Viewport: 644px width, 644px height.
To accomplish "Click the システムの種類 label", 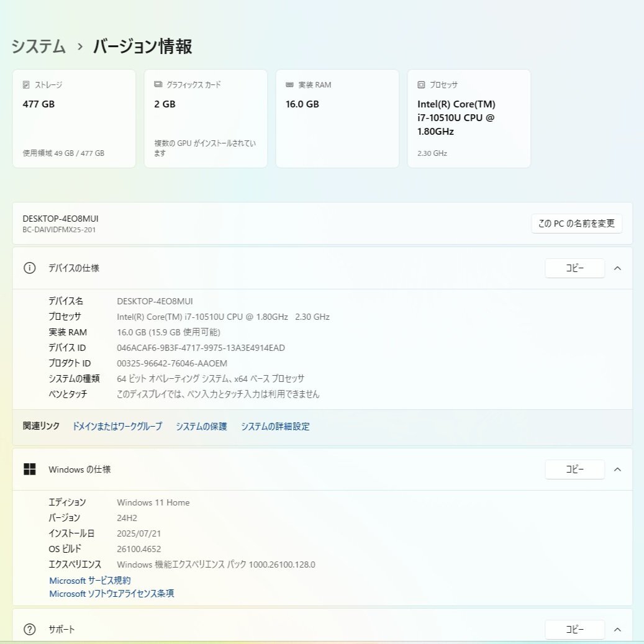I will pos(74,378).
